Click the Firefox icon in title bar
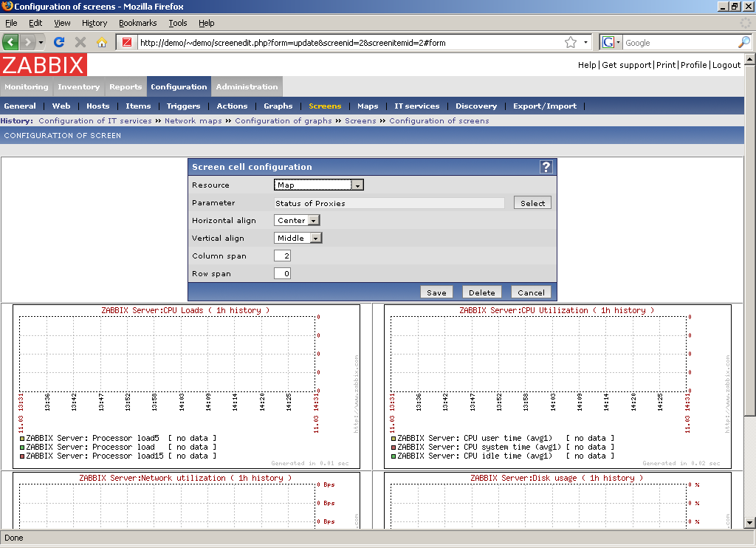Image resolution: width=756 pixels, height=548 pixels. point(7,6)
